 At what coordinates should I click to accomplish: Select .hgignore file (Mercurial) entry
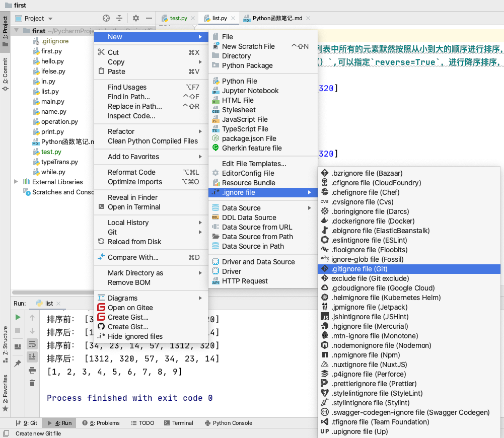(x=409, y=326)
